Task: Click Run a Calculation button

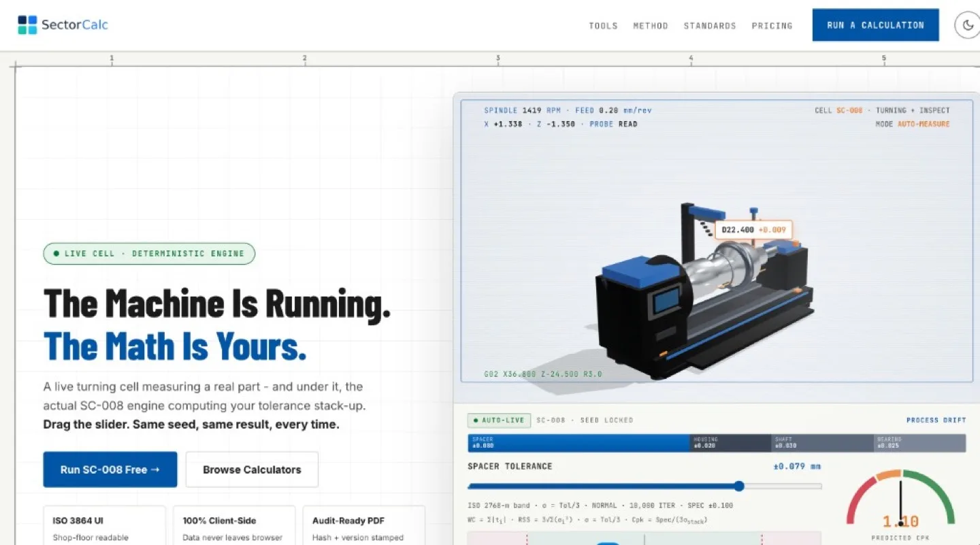Action: coord(875,25)
